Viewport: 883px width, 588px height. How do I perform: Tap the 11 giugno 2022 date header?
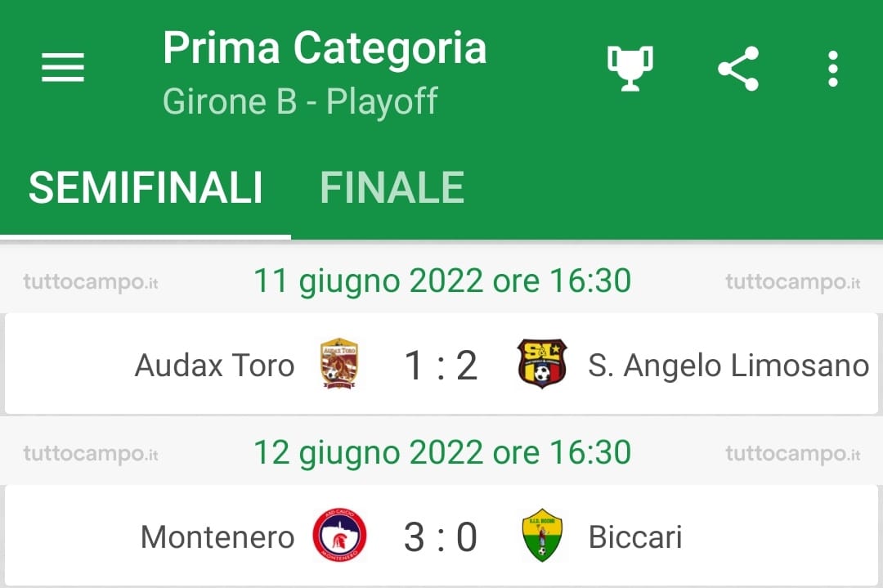[442, 281]
